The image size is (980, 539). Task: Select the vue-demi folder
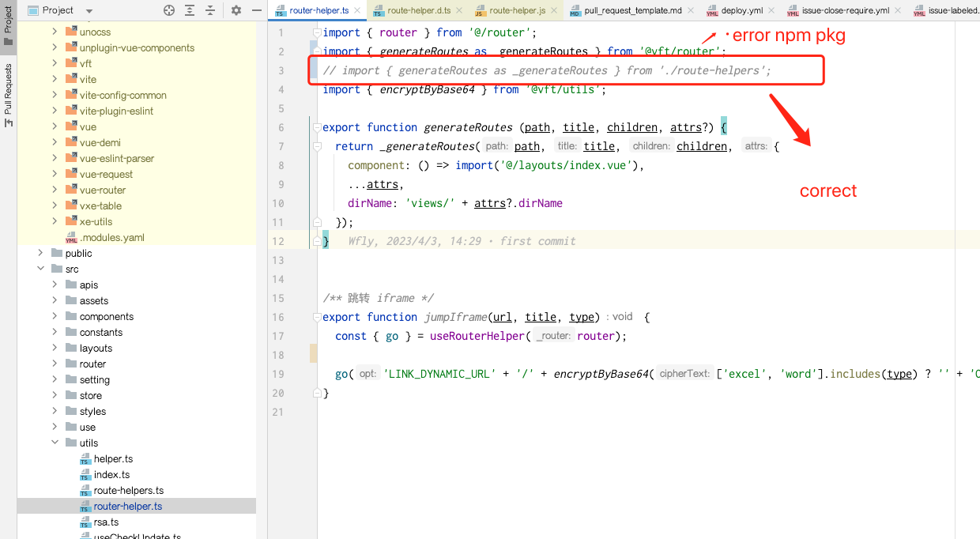(x=100, y=142)
